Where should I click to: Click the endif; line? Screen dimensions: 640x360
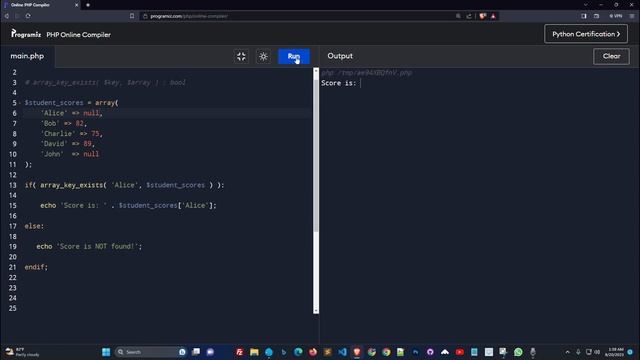click(x=36, y=267)
